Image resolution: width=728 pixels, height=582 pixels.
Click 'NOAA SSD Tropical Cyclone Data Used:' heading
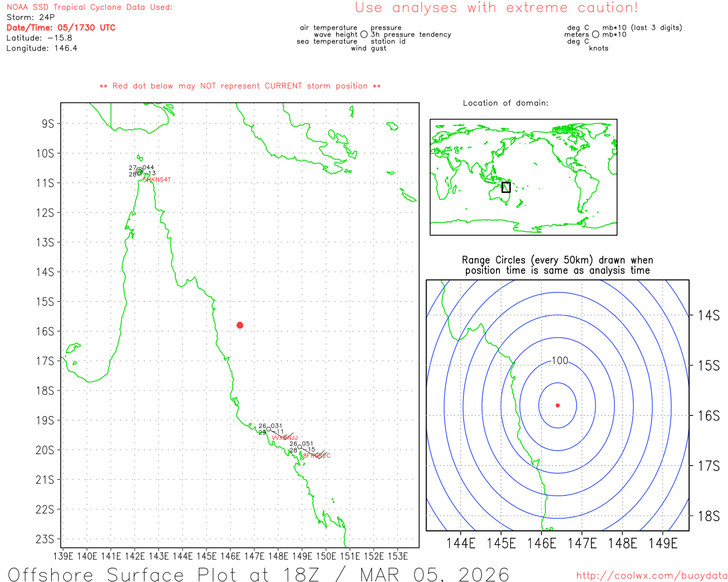click(89, 7)
